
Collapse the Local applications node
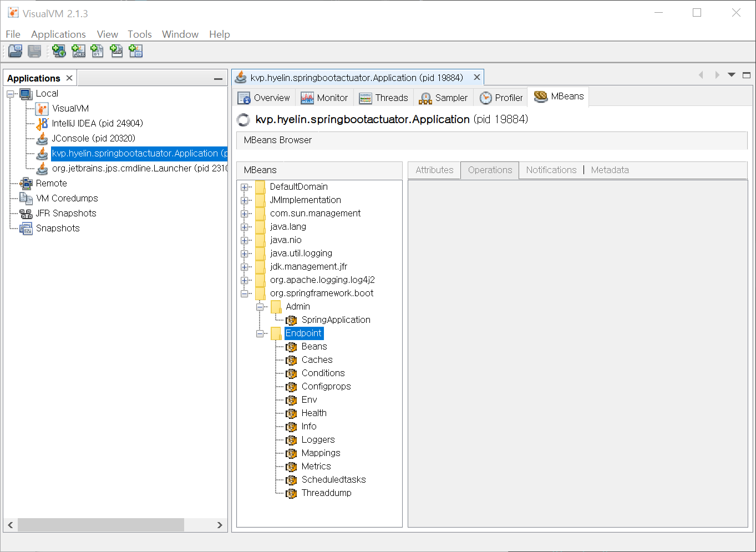tap(11, 94)
